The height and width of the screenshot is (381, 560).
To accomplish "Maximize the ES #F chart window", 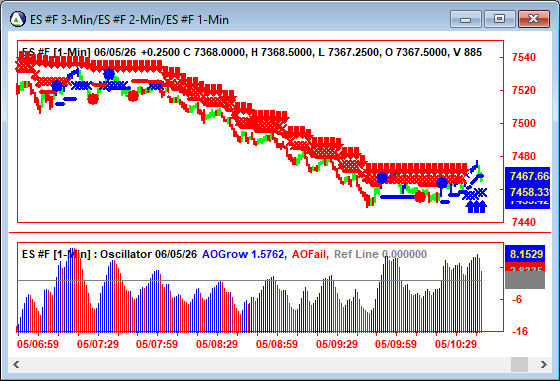I will (499, 19).
